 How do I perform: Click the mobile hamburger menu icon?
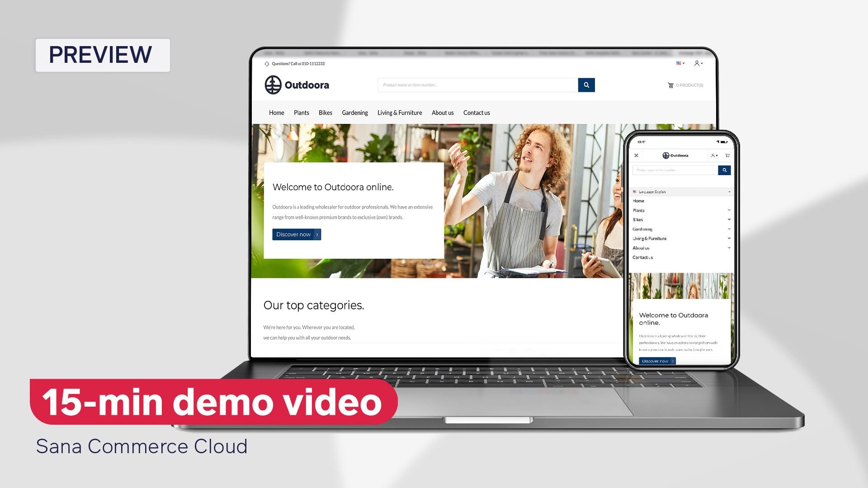[x=636, y=155]
